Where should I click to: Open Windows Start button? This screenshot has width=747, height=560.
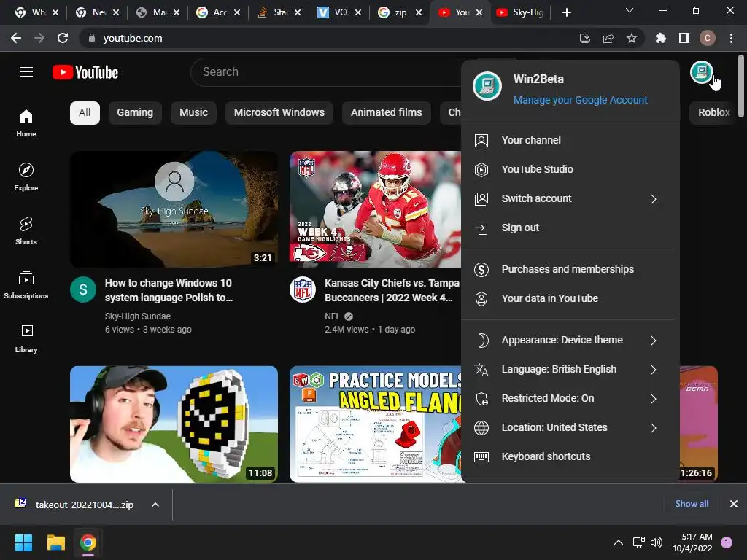click(23, 542)
